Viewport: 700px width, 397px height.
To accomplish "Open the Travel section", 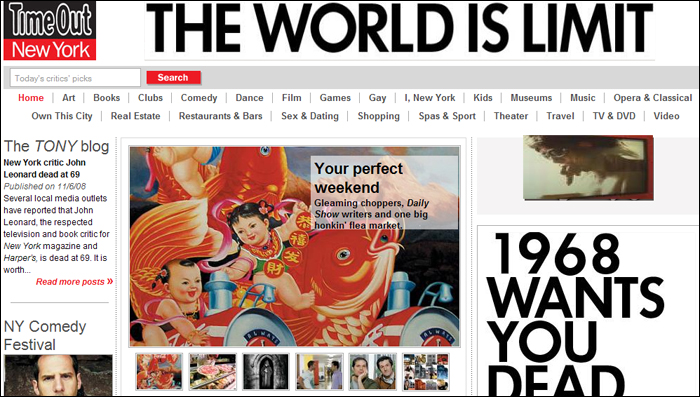I will (560, 116).
